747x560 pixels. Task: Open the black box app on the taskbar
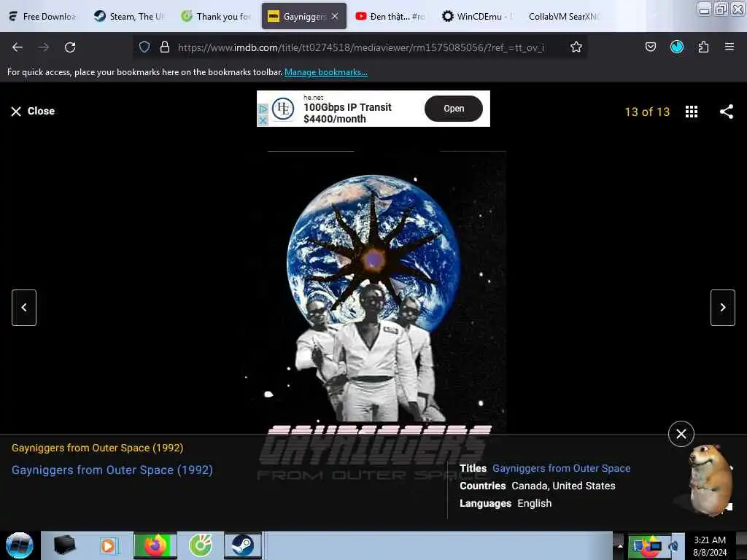64,545
